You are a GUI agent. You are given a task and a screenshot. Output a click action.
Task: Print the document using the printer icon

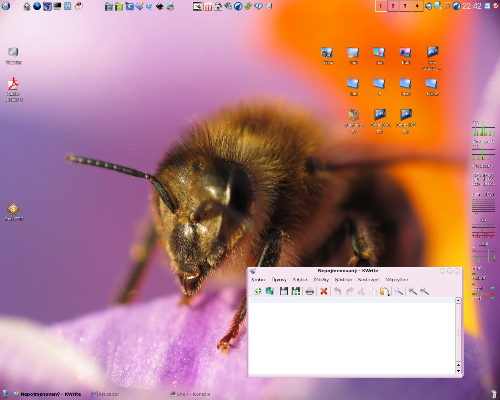[310, 291]
